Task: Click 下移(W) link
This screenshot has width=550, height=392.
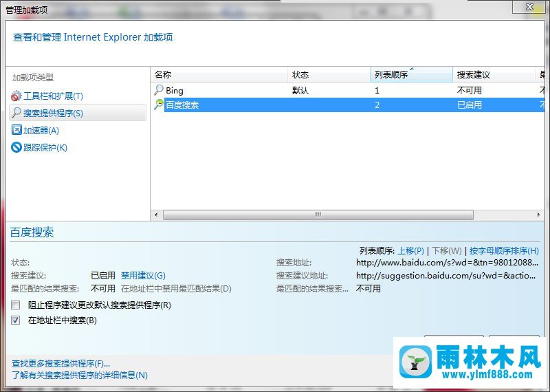Action: tap(446, 251)
